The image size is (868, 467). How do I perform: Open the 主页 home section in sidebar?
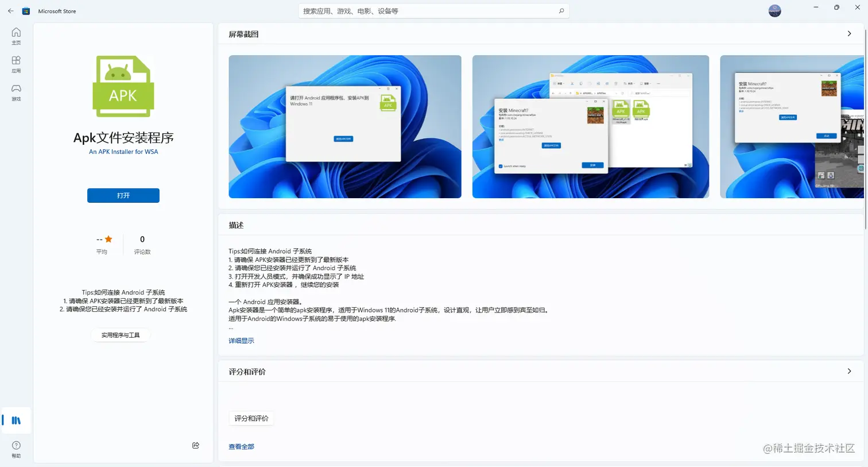click(x=16, y=36)
